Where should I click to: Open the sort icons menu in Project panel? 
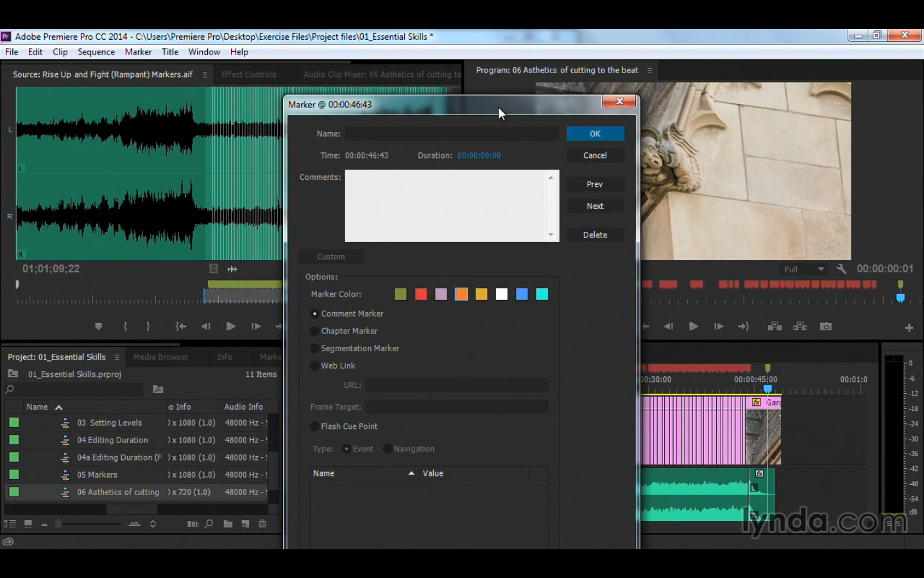coord(153,524)
